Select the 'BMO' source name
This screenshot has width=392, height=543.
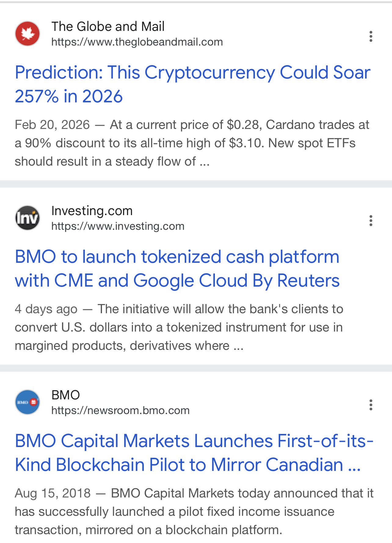66,395
